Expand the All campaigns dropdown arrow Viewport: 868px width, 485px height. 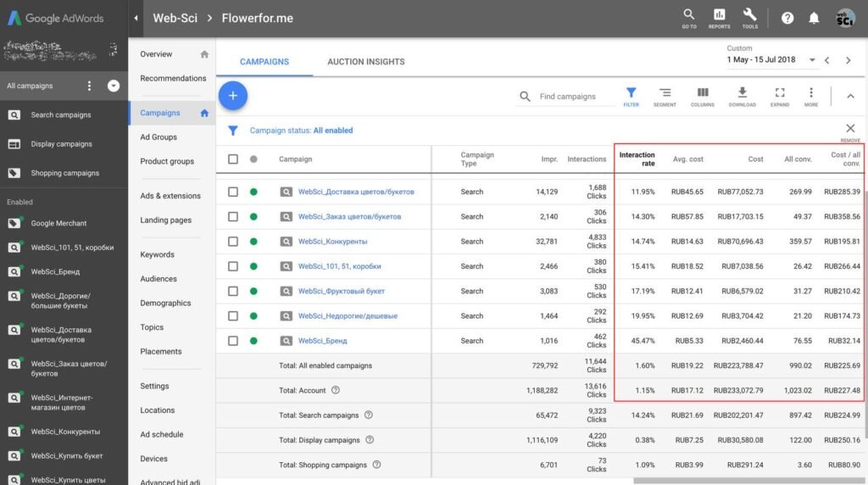click(x=113, y=86)
